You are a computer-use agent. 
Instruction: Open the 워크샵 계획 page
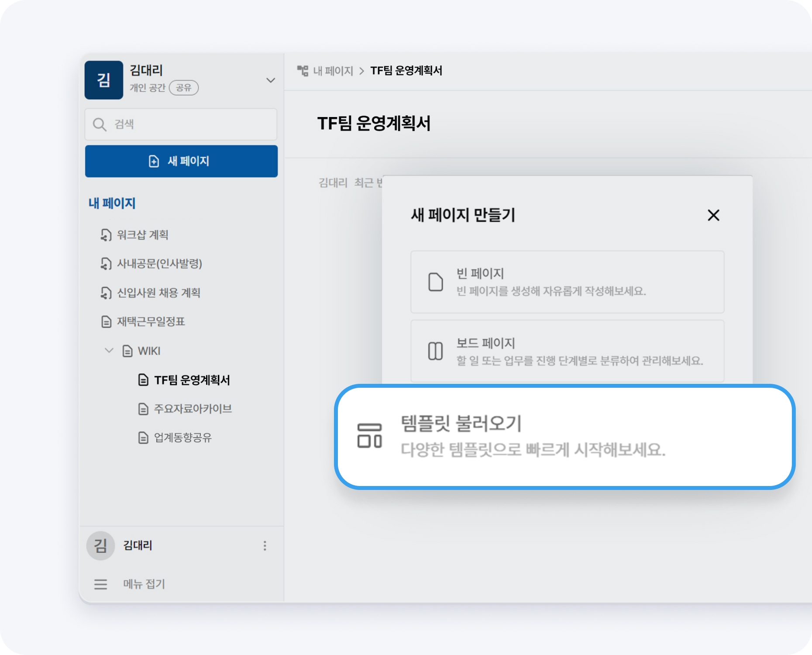(142, 235)
